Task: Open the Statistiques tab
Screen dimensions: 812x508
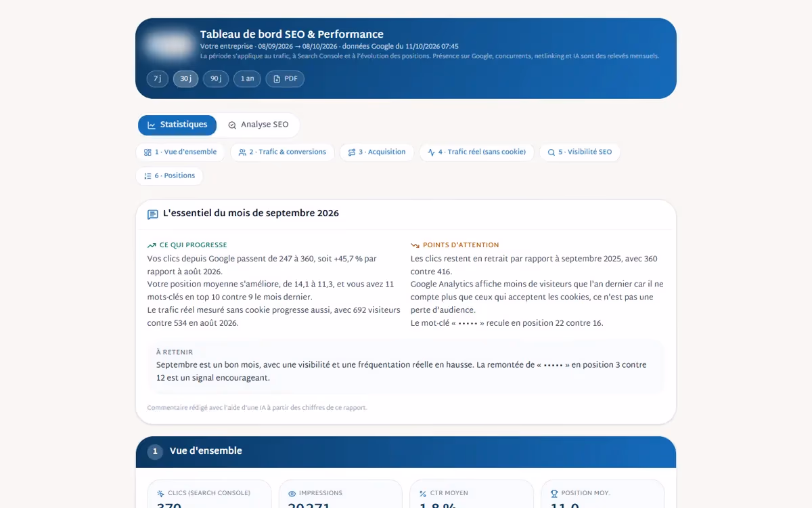Action: pyautogui.click(x=177, y=125)
